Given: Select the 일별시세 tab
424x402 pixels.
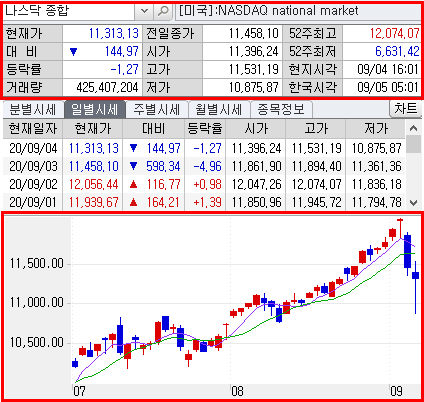Looking at the screenshot, I should pyautogui.click(x=95, y=109).
